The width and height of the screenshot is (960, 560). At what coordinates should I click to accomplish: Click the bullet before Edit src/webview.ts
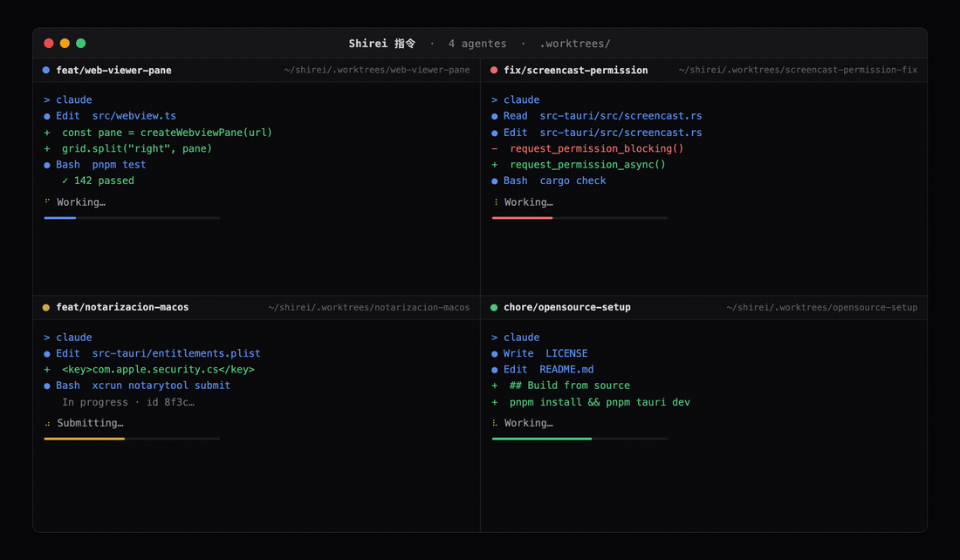(x=47, y=116)
